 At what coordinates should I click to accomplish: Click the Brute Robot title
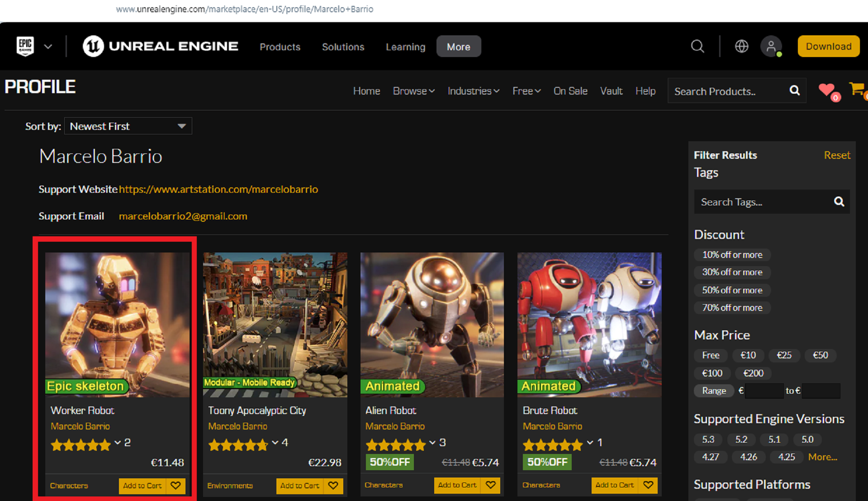pos(550,410)
